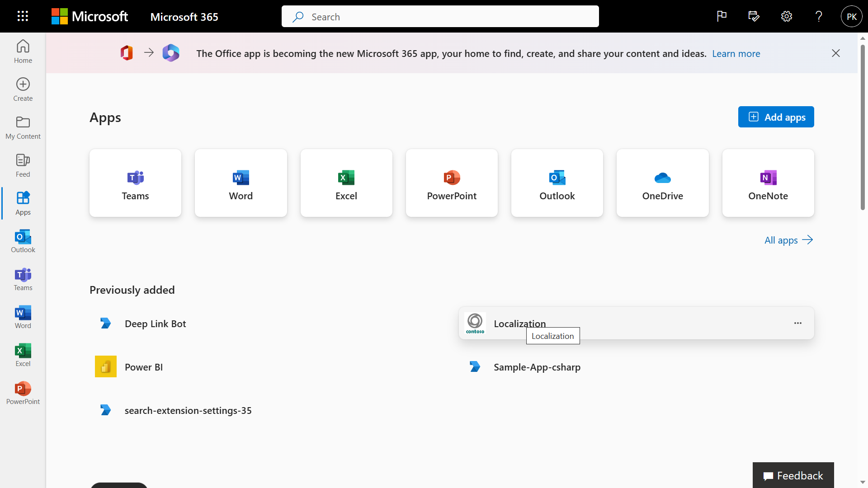Image resolution: width=868 pixels, height=488 pixels.
Task: Select Apps in the sidebar
Action: [23, 203]
